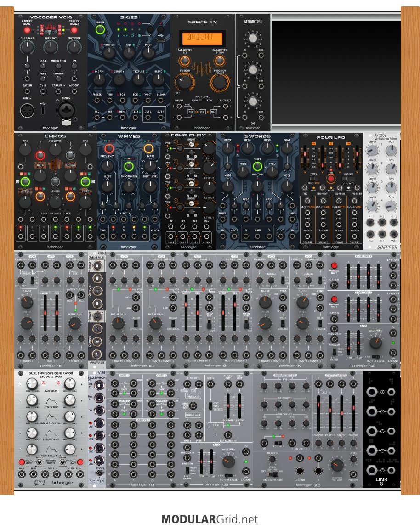The height and width of the screenshot is (529, 420).
Task: Open the MODULARGrid.net logo link
Action: click(210, 519)
